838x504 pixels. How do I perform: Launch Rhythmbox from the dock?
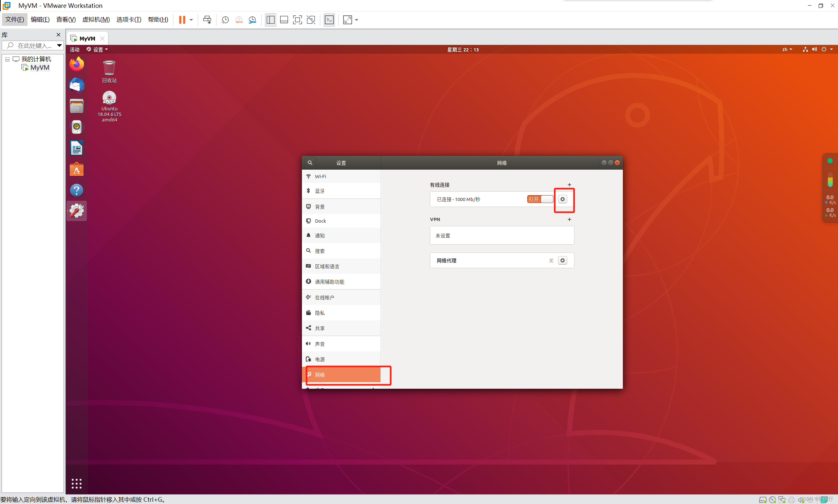(77, 127)
